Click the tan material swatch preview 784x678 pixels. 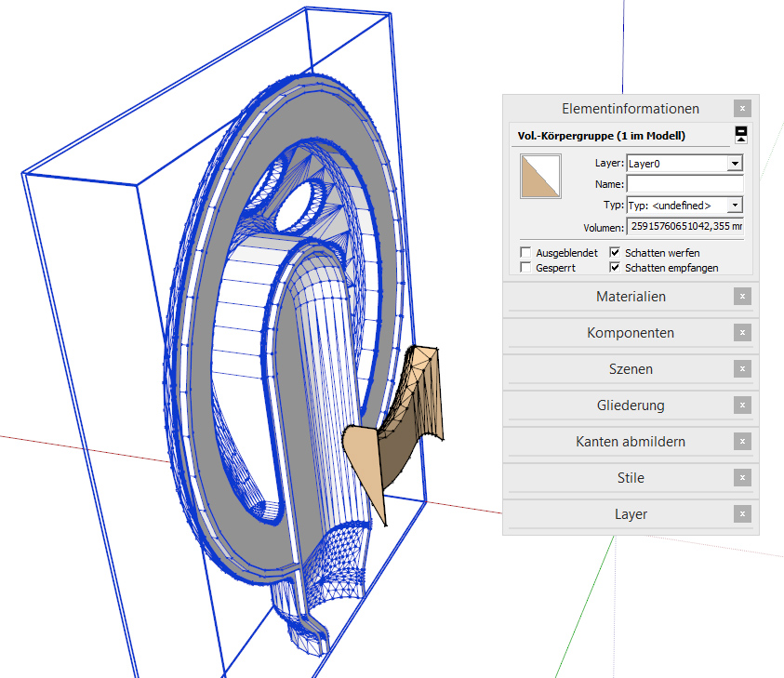point(539,177)
